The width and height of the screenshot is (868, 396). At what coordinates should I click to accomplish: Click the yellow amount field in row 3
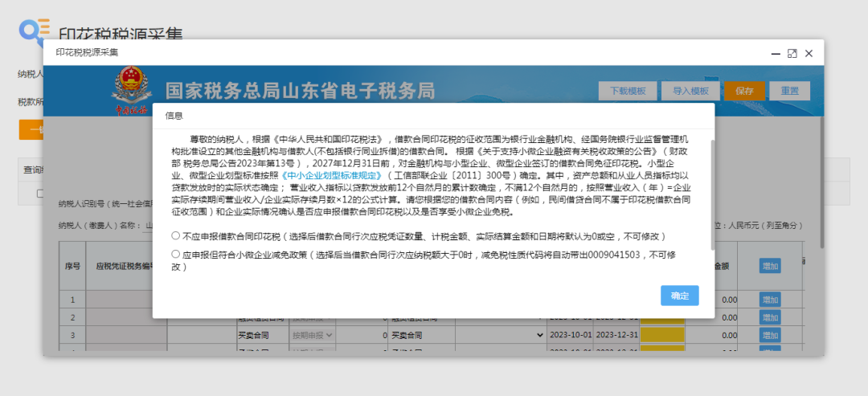(x=662, y=335)
